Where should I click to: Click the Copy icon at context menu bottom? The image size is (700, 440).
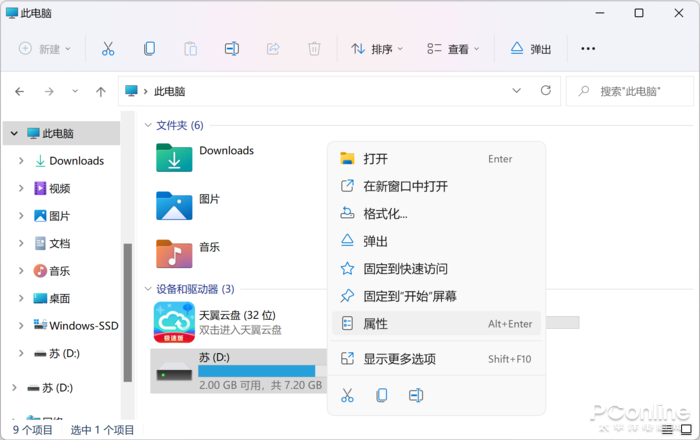[382, 395]
